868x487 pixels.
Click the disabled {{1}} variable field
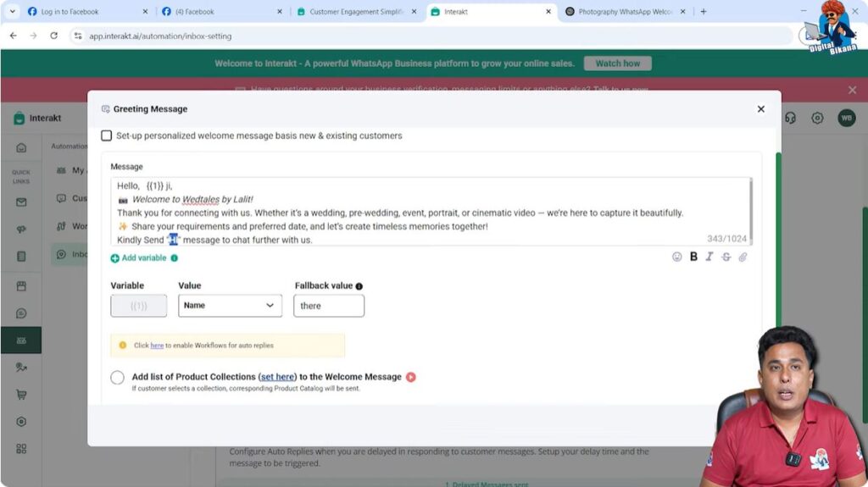(138, 306)
